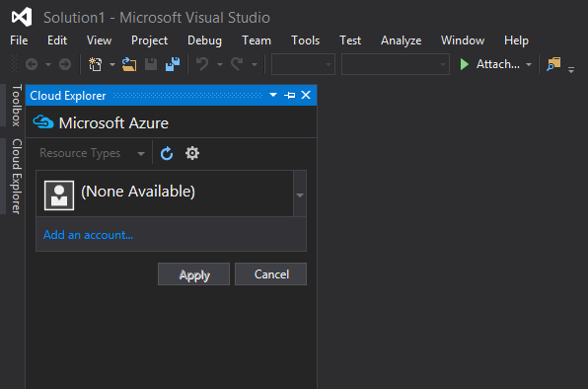Open the File menu

(x=19, y=40)
